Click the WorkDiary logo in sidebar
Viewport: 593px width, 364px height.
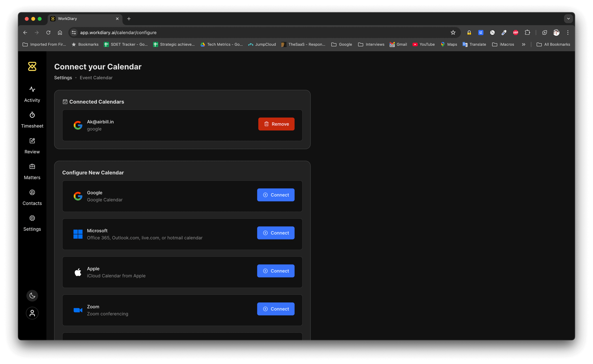click(x=32, y=66)
